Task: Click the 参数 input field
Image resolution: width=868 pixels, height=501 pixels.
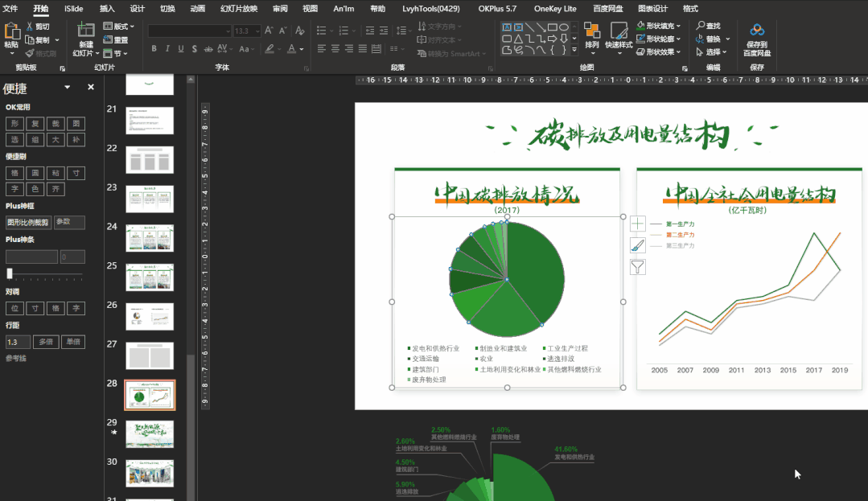Action: point(69,222)
